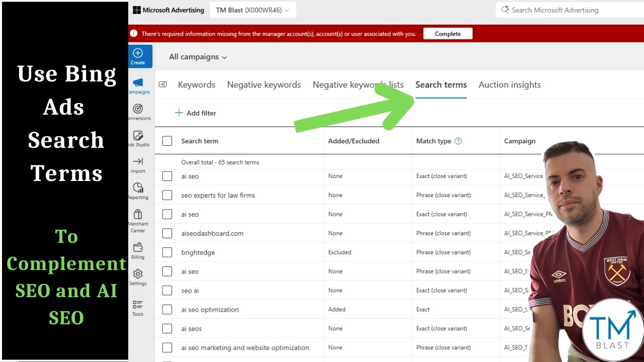644x362 pixels.
Task: Check box for 'ai seo marketing and website optimization'
Action: 167,348
